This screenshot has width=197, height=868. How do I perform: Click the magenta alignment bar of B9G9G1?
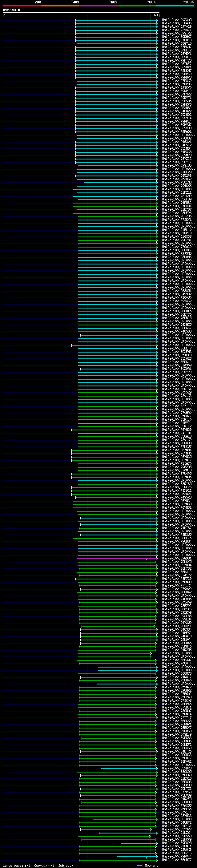[x=117, y=559]
